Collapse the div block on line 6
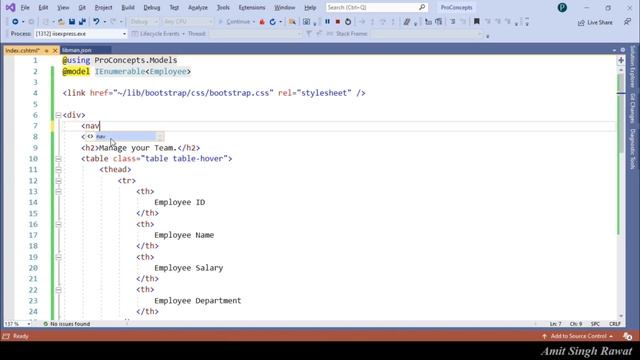Image resolution: width=640 pixels, height=360 pixels. tap(58, 115)
